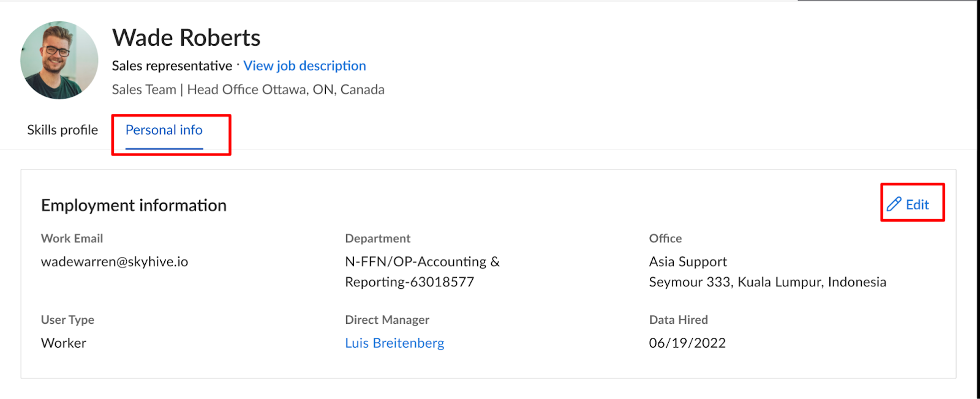
Task: Select the Personal info tab
Action: pyautogui.click(x=164, y=130)
